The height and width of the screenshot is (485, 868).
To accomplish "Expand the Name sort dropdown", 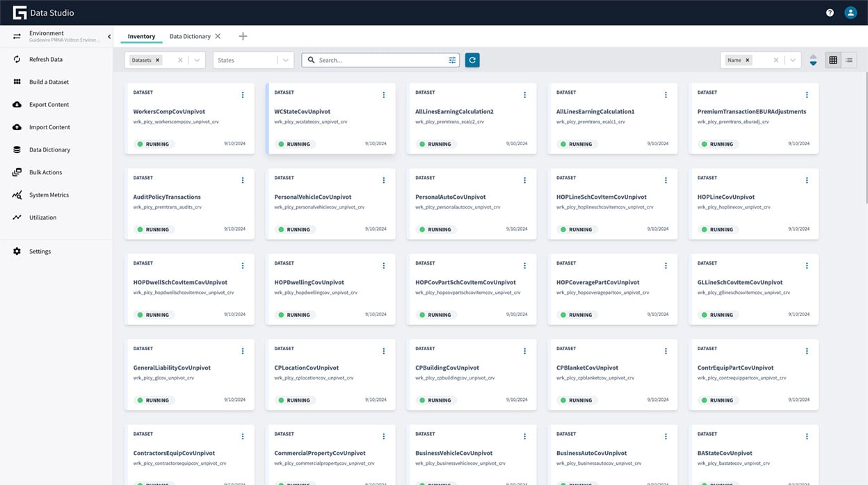I will [794, 60].
